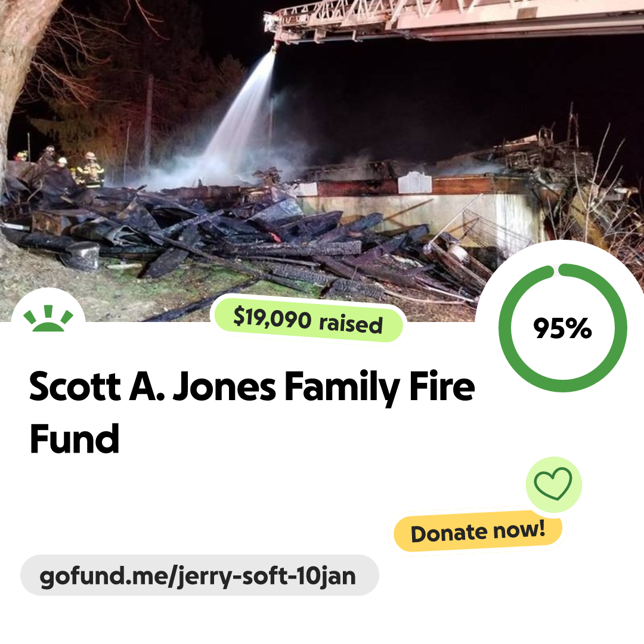Viewport: 644px width, 644px height.
Task: Click the green heart icon
Action: [x=553, y=484]
